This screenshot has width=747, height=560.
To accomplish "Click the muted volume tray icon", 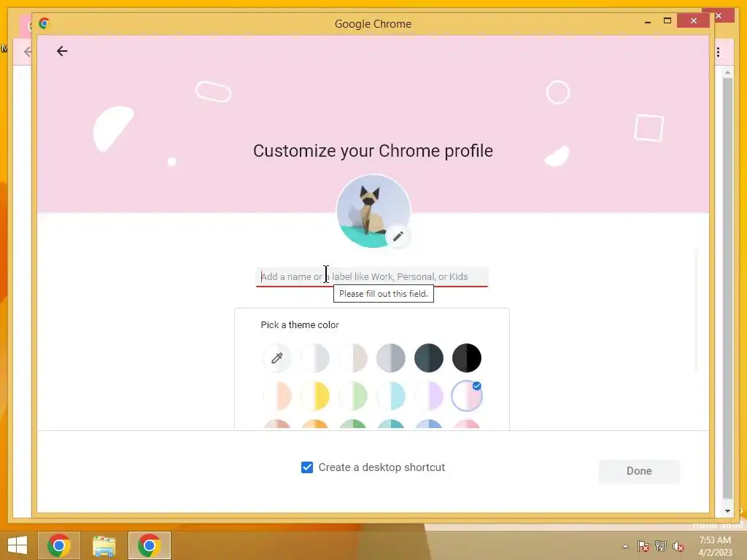I will point(678,546).
